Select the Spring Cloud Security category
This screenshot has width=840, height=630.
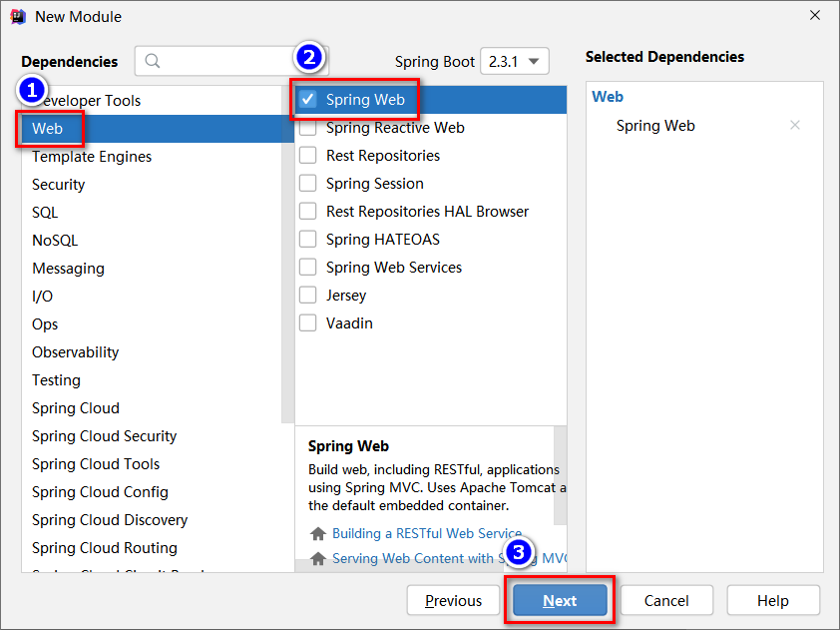(158, 436)
